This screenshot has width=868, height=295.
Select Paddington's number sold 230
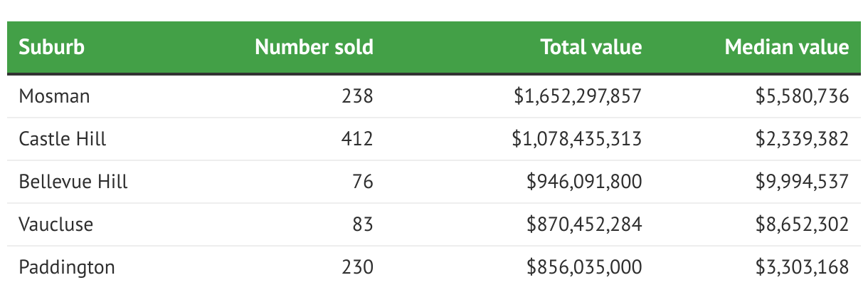coord(358,267)
